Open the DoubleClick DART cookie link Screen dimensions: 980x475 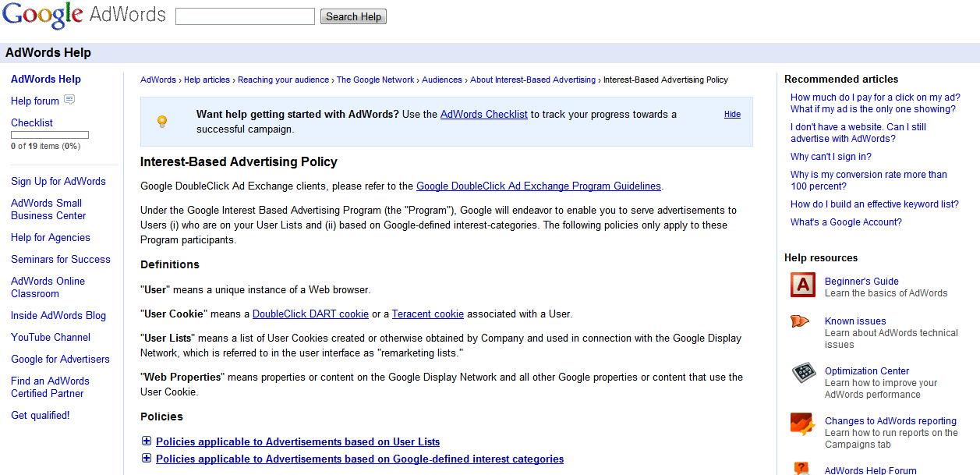pyautogui.click(x=310, y=314)
